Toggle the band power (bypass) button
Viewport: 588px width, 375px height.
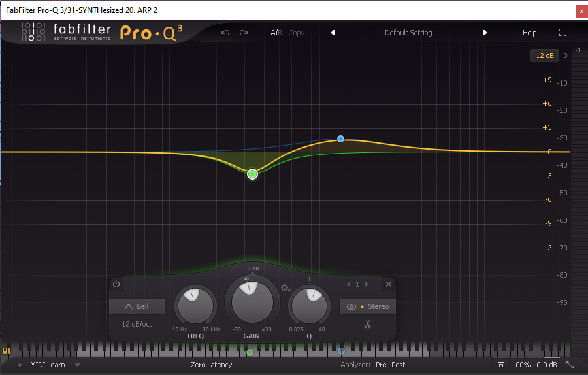click(116, 284)
